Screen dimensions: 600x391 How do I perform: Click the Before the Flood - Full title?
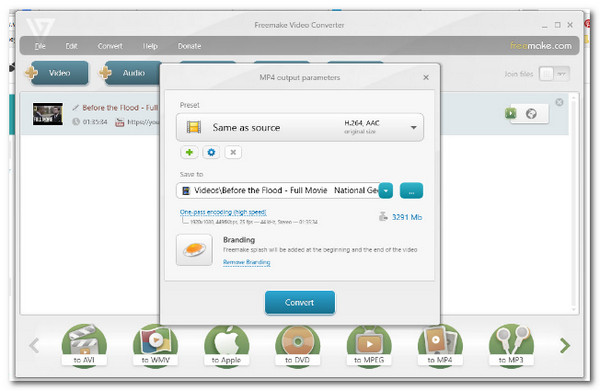120,108
